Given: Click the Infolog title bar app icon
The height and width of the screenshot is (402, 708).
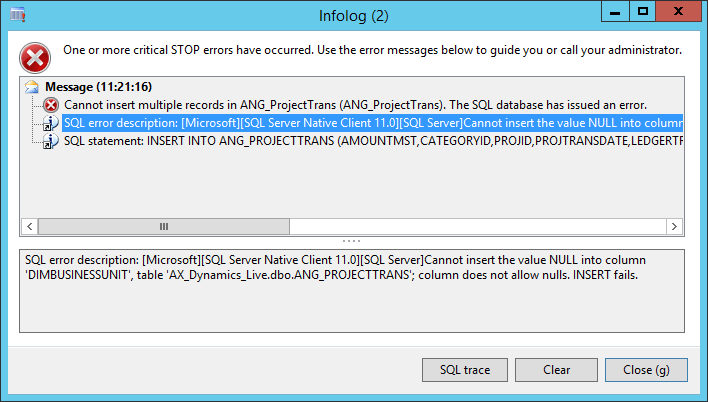Looking at the screenshot, I should tap(17, 15).
